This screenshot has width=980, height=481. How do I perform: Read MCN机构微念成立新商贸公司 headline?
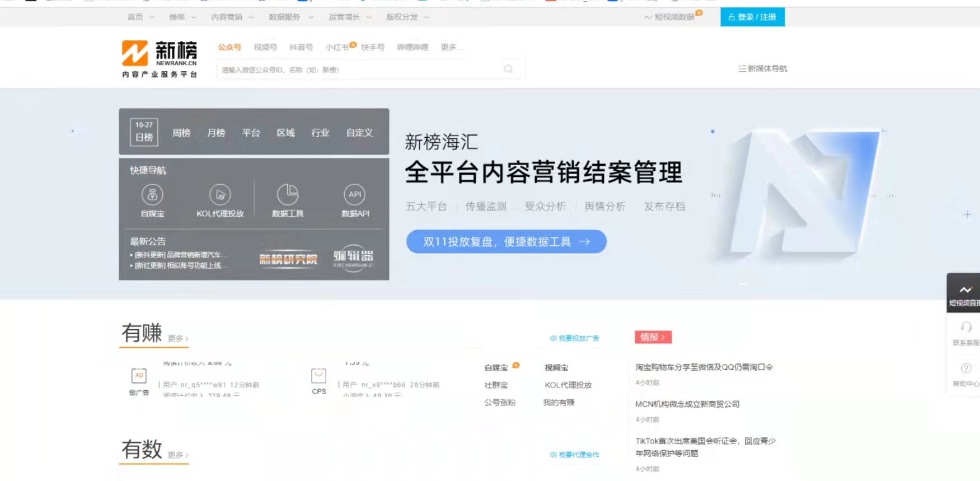point(687,404)
